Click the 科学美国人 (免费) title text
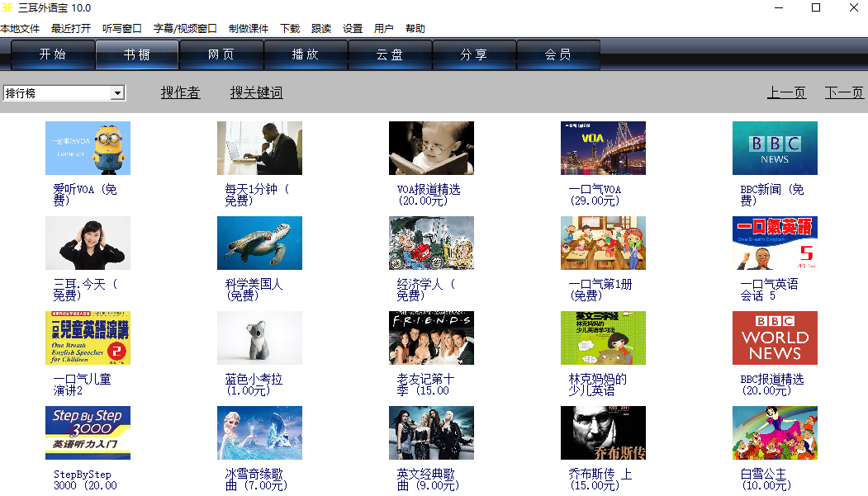868x496 pixels. tap(254, 290)
